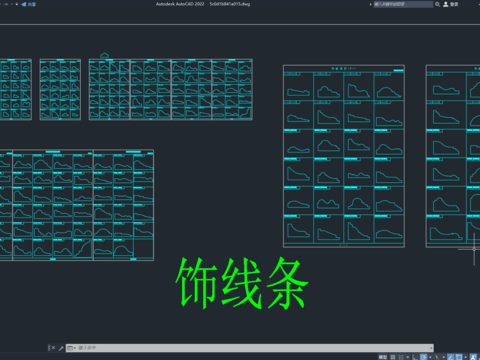
Task: Focus the keyword search field at top
Action: [x=403, y=4]
